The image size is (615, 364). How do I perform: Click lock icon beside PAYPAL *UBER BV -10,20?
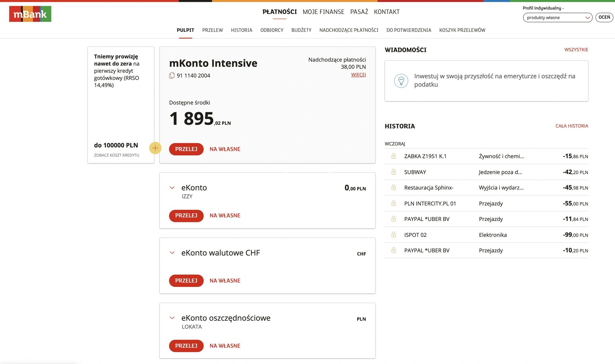[x=394, y=250]
